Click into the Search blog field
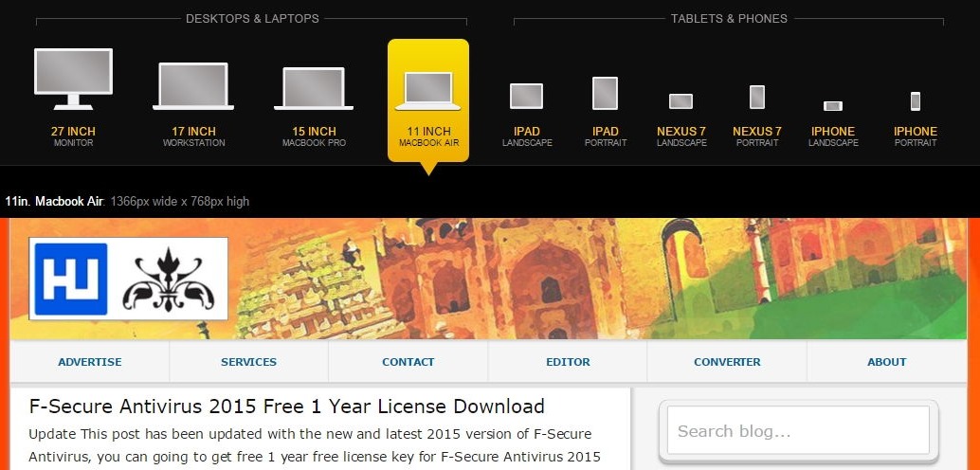This screenshot has width=980, height=470. 798,430
